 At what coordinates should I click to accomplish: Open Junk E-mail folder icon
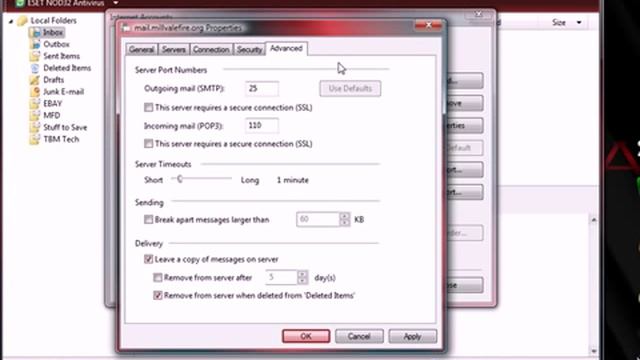[36, 91]
